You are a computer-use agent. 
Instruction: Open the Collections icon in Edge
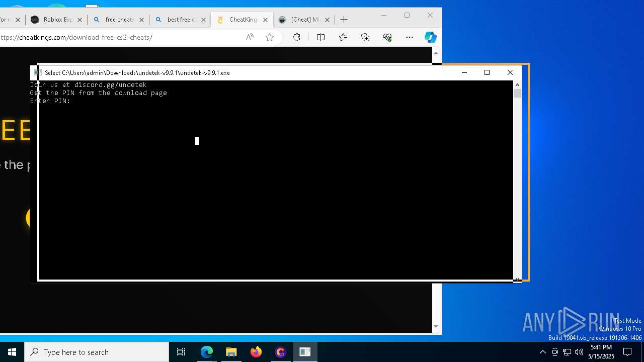pyautogui.click(x=365, y=37)
